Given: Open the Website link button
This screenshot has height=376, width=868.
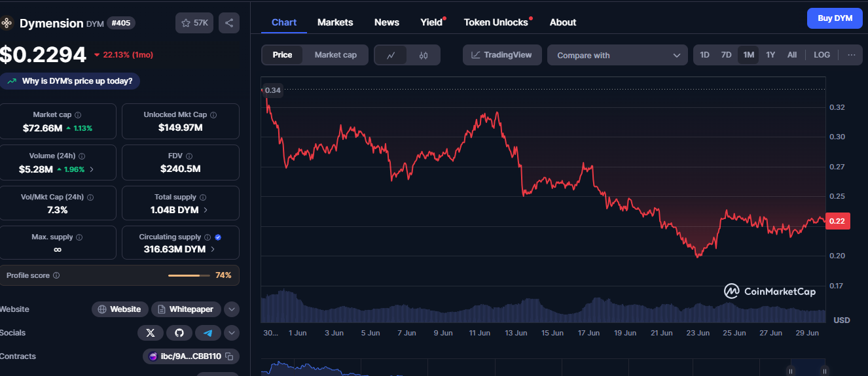Looking at the screenshot, I should [x=120, y=309].
